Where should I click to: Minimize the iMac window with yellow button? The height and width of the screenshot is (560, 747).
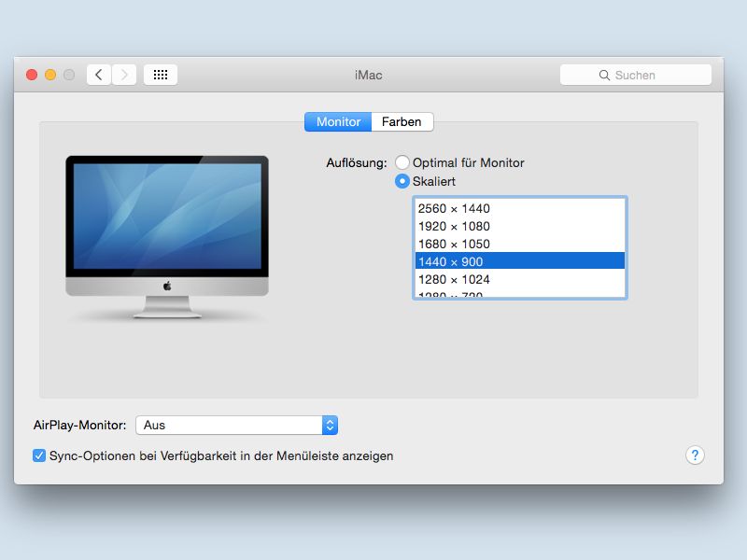[x=50, y=75]
